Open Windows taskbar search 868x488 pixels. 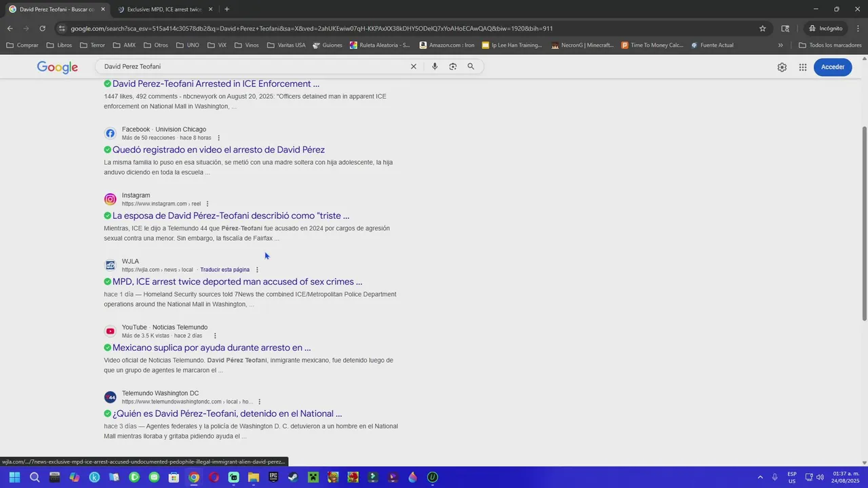click(35, 477)
